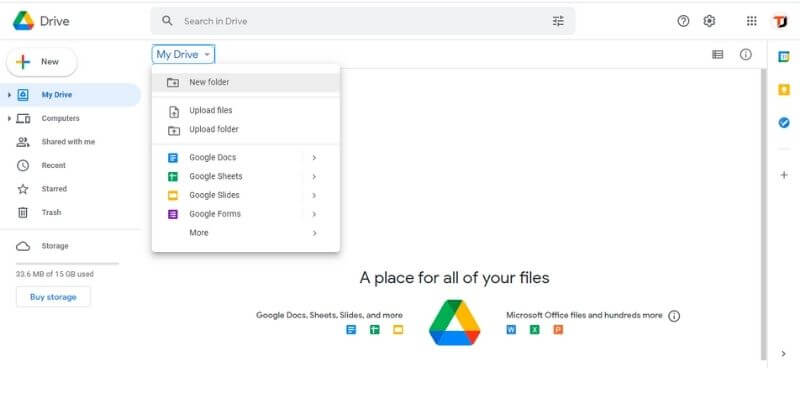This screenshot has width=800, height=400.
Task: Expand the Computers tree arrow
Action: pos(9,119)
